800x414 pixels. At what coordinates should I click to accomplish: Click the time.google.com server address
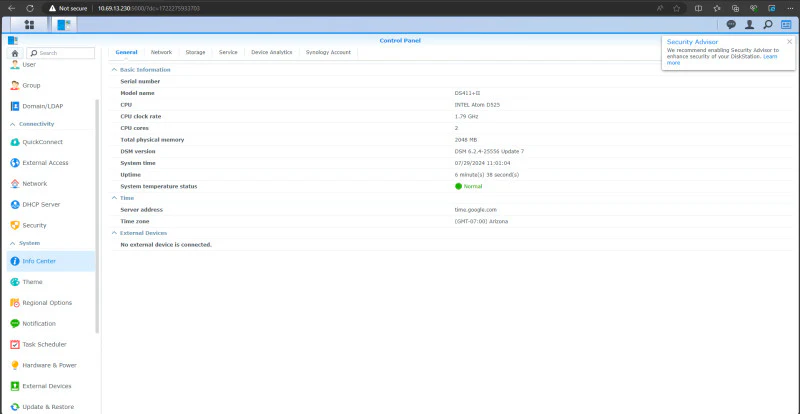476,210
